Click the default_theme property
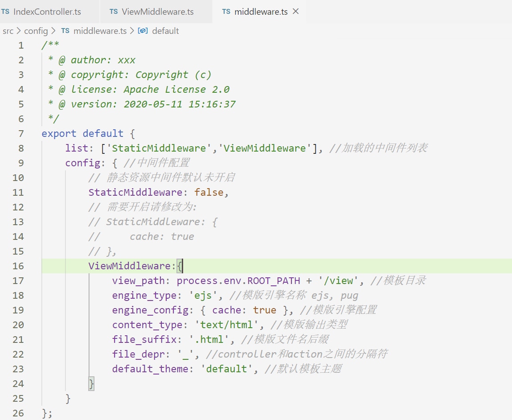The image size is (512, 420). (150, 369)
